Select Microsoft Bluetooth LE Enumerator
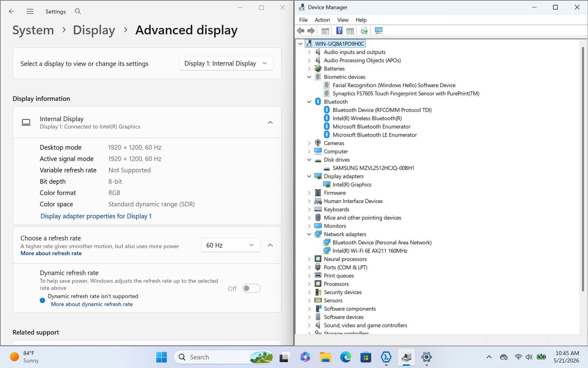The height and width of the screenshot is (368, 588). (x=374, y=135)
